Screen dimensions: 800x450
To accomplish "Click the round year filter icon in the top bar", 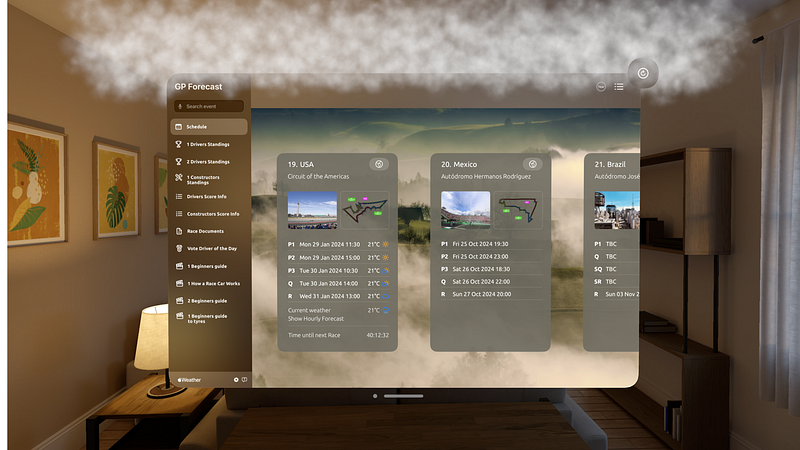I will pos(601,87).
